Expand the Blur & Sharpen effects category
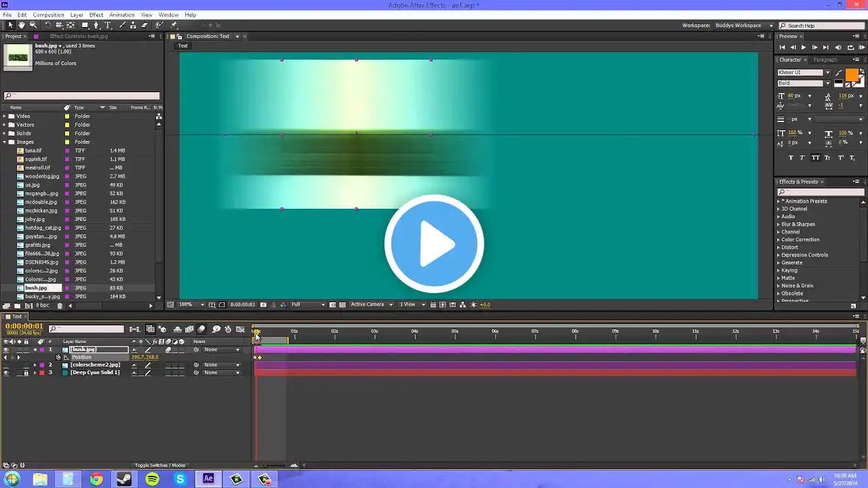This screenshot has height=488, width=868. click(778, 224)
